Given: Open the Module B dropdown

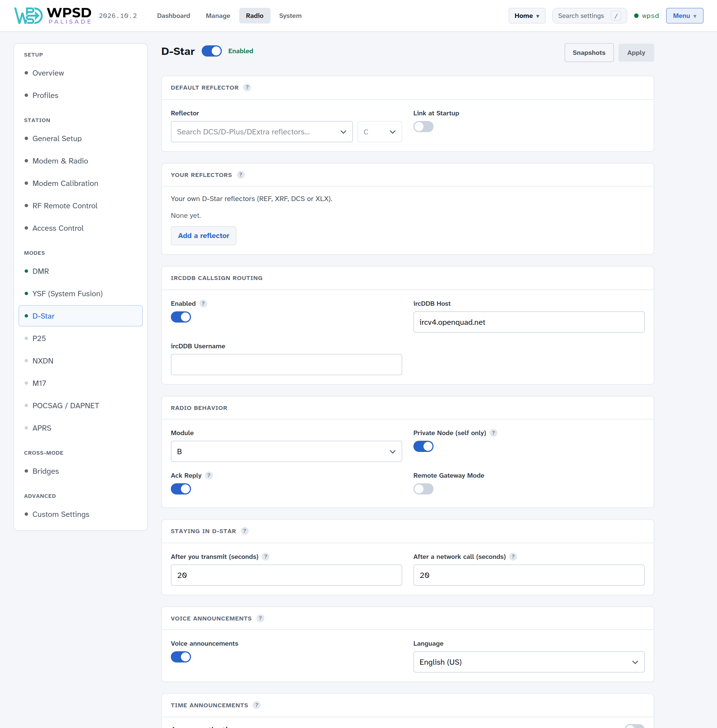Looking at the screenshot, I should pyautogui.click(x=286, y=451).
